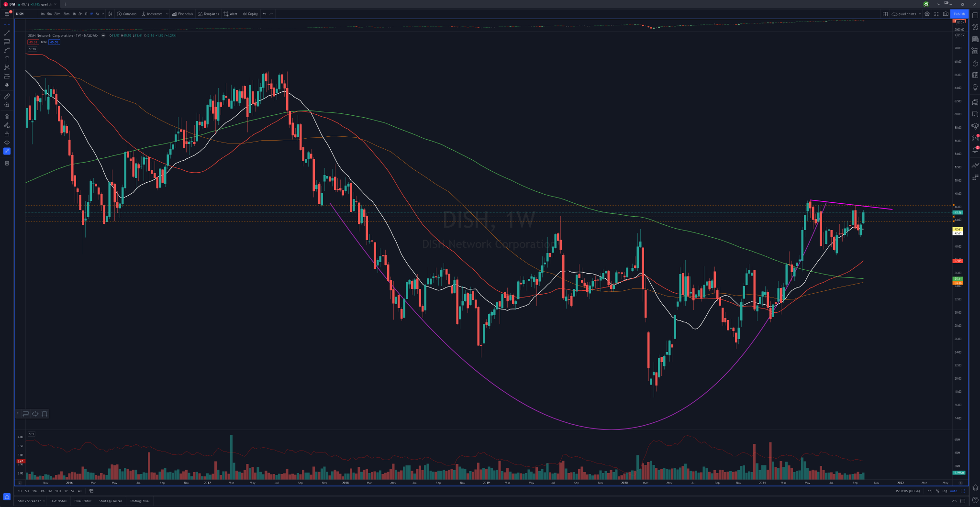
Task: Open the go-to-date range selector
Action: pos(91,491)
